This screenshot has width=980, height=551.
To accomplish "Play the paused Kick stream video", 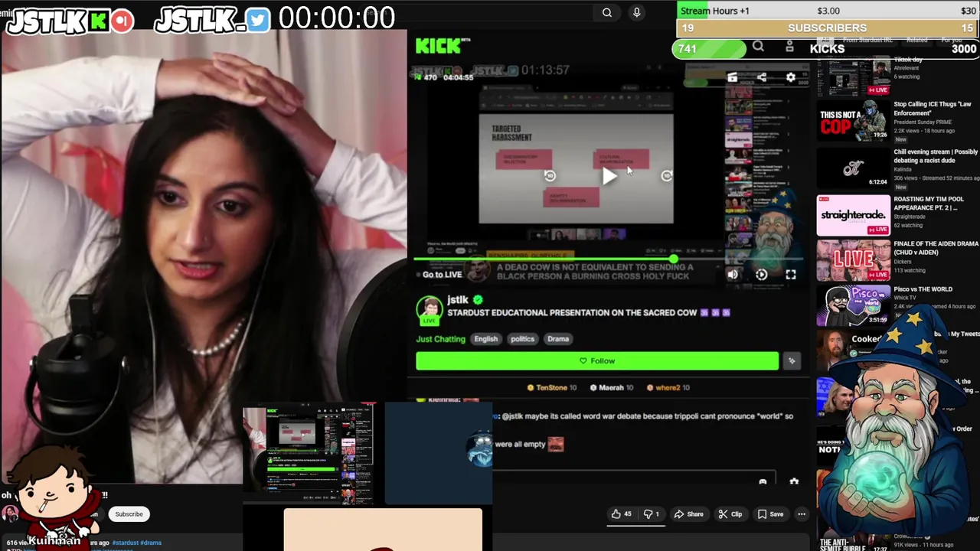I will 609,176.
